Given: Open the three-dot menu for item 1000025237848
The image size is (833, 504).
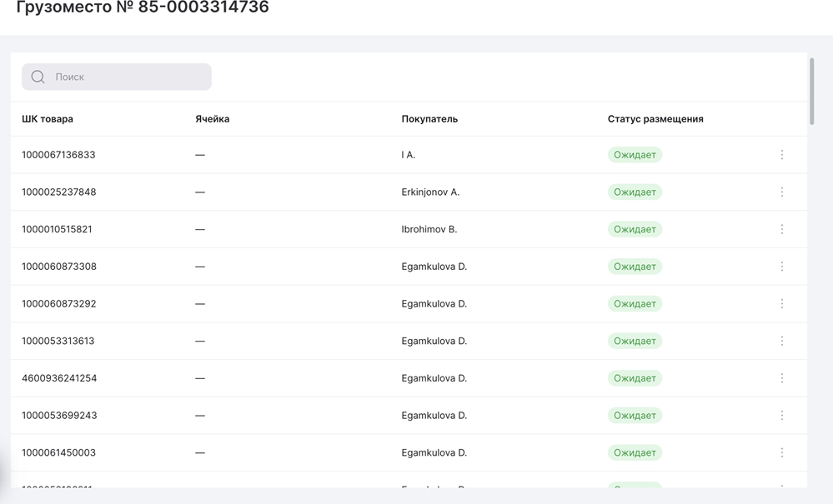Looking at the screenshot, I should click(781, 192).
